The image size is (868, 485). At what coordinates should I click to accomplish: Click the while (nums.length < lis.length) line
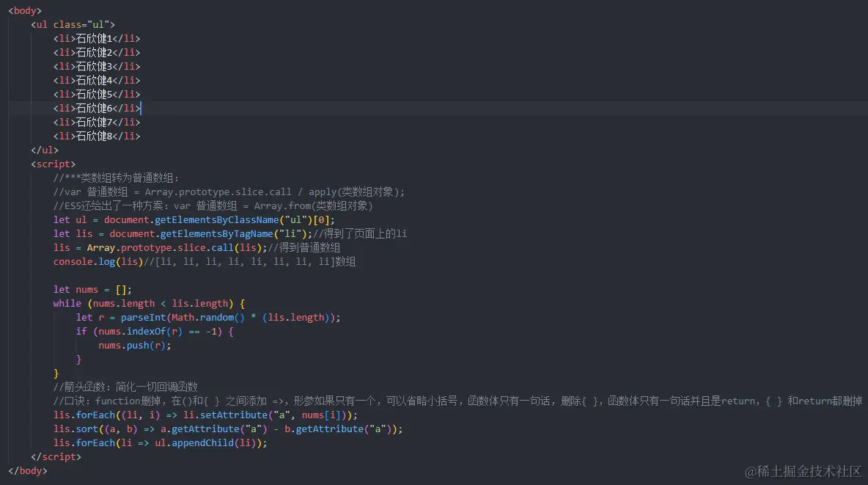149,303
